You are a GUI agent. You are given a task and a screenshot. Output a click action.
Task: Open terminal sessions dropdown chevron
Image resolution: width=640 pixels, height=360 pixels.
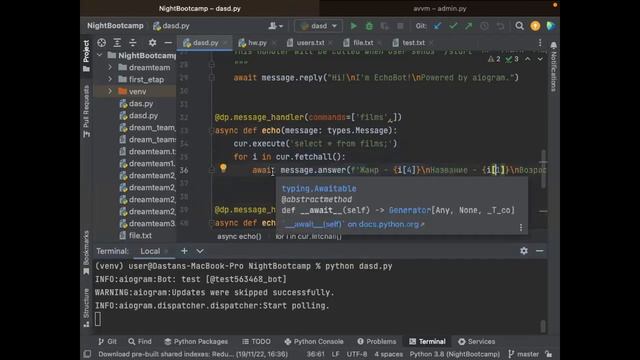tap(200, 251)
